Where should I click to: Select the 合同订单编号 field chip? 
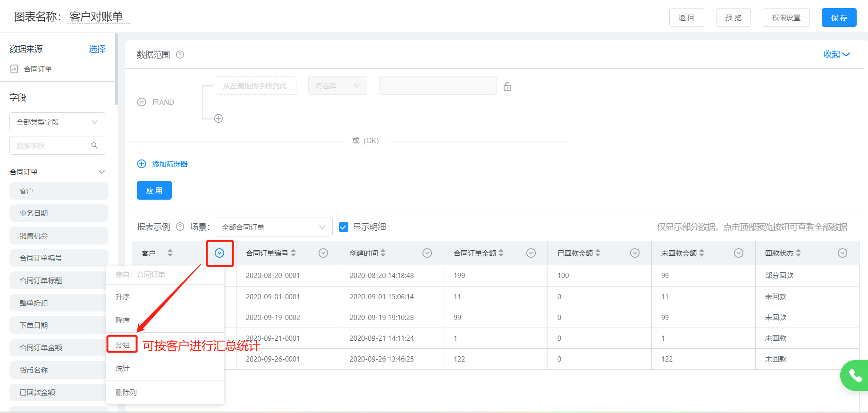tap(59, 258)
